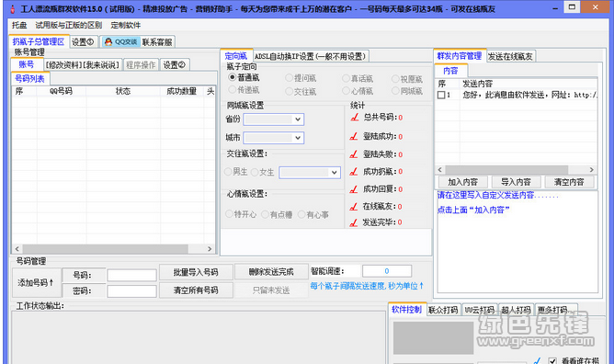Viewport: 614px width, 364px height.
Task: Open the 托盘 menu
Action: pos(19,25)
